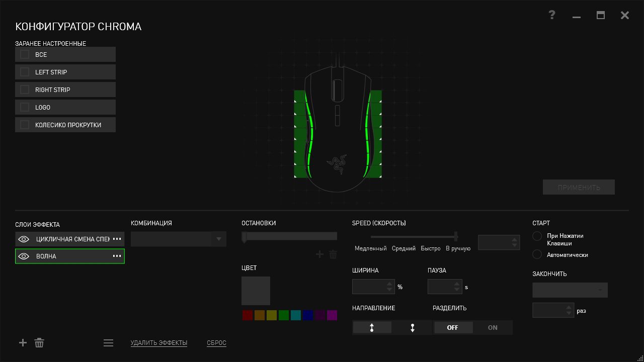Select the Автоматически start radio button

coord(537,255)
